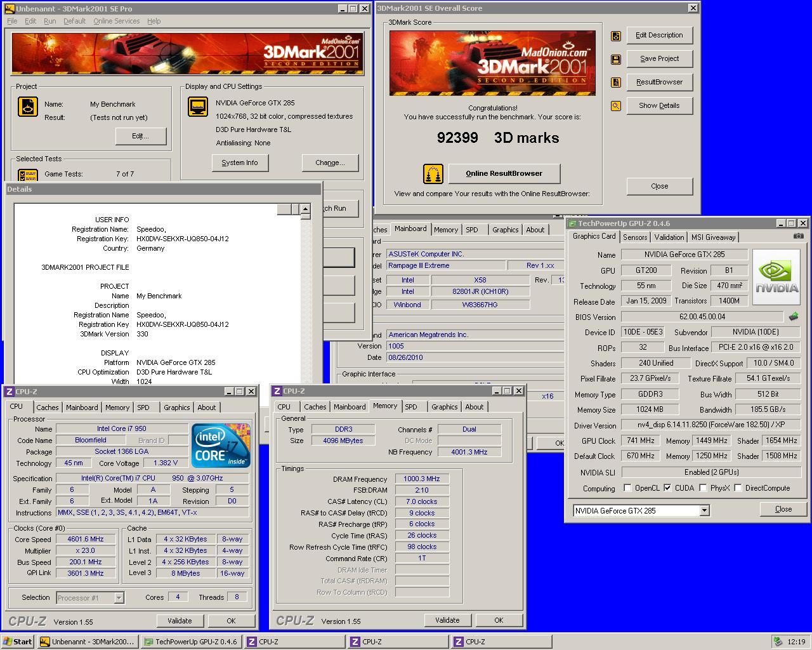Screen dimensions: 812x650
Task: Click the GPU-Z window title icon
Action: click(572, 223)
